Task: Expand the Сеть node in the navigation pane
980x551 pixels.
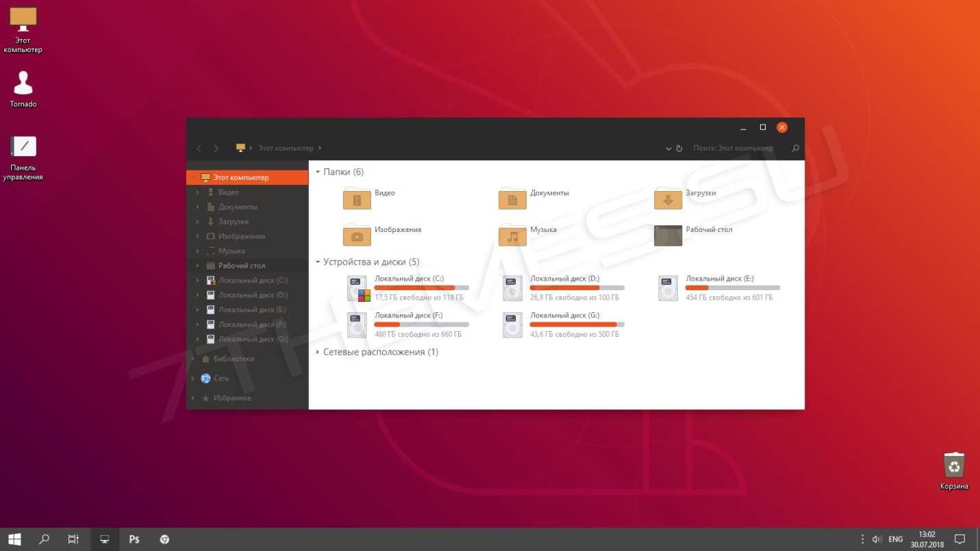Action: click(x=193, y=379)
